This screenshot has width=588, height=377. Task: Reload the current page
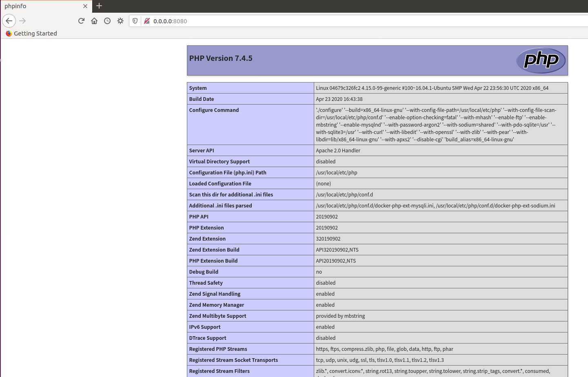tap(81, 21)
